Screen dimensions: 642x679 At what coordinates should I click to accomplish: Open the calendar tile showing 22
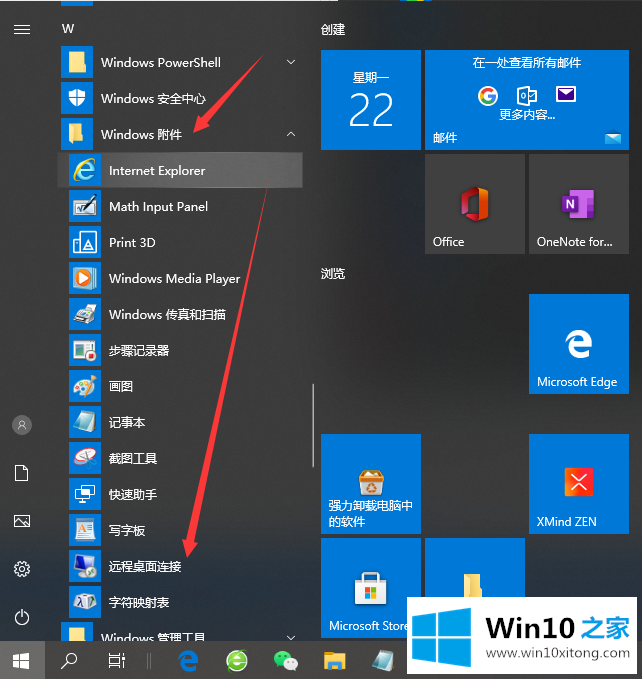[371, 100]
